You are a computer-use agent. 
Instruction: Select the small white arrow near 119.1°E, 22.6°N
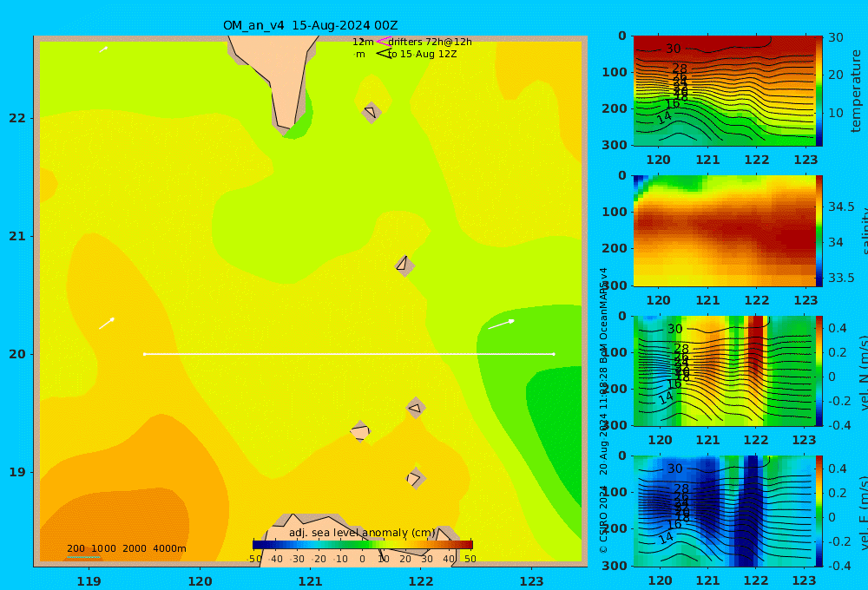tap(103, 49)
